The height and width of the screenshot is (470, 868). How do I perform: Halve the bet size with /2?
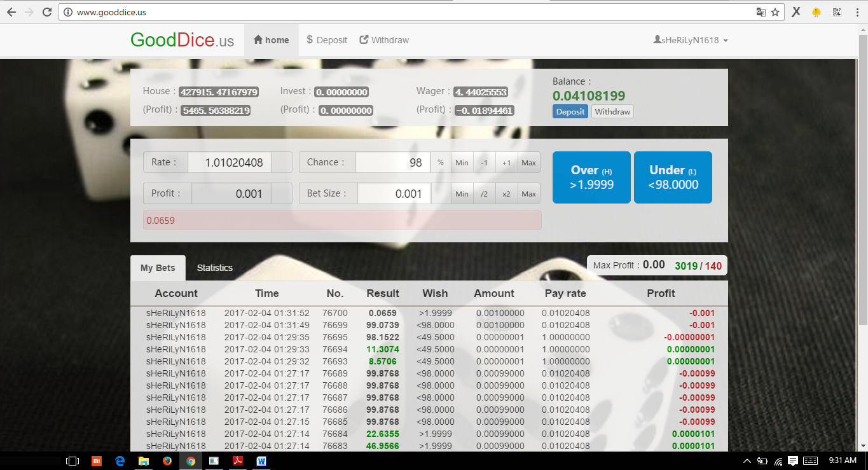click(x=484, y=193)
